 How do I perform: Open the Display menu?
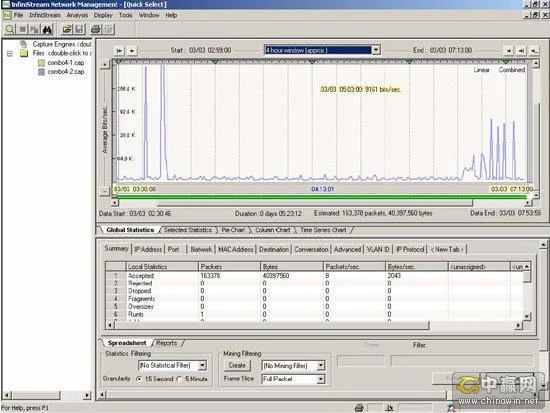pyautogui.click(x=103, y=15)
